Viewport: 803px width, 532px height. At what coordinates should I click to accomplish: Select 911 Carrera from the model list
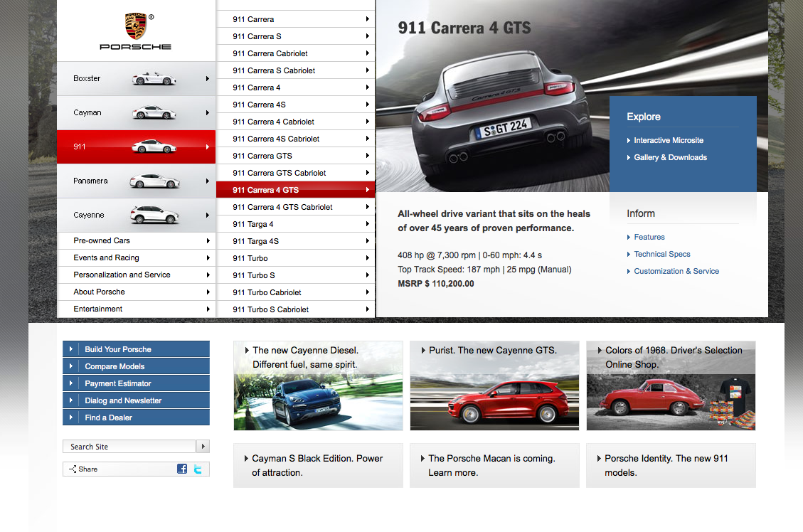point(295,19)
